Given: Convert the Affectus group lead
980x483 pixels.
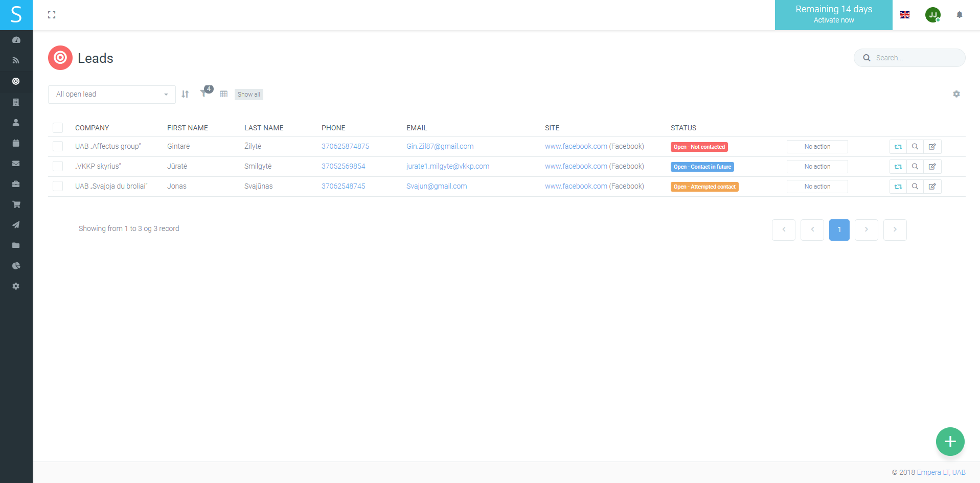Looking at the screenshot, I should [x=898, y=147].
